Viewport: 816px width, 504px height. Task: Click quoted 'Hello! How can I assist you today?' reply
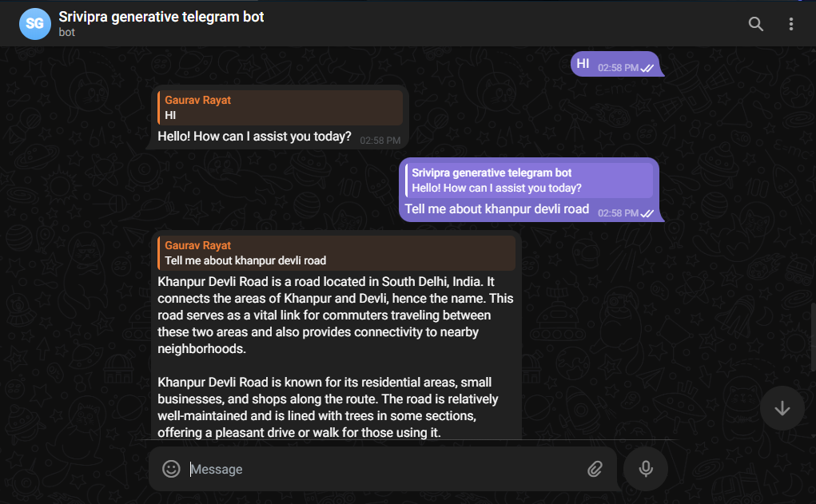529,180
